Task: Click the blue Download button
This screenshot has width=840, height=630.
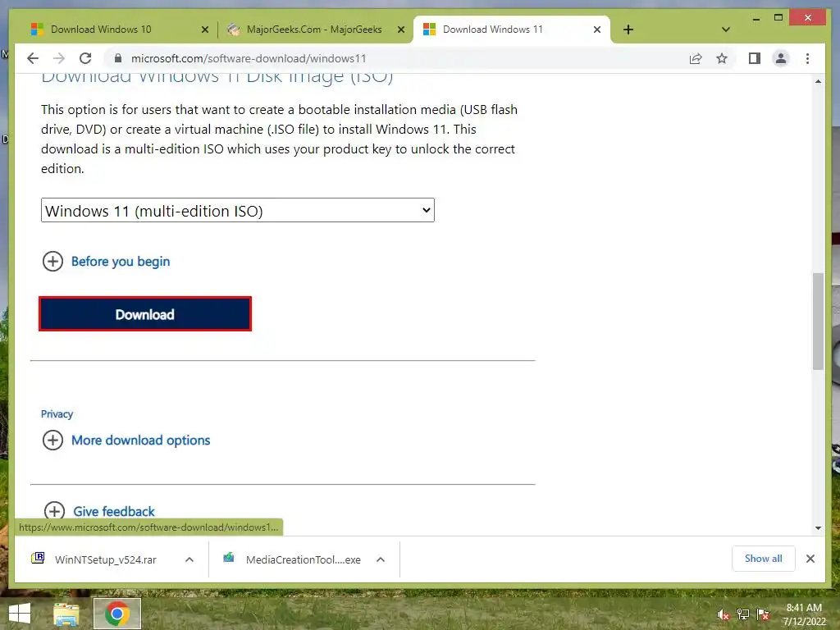Action: point(145,314)
